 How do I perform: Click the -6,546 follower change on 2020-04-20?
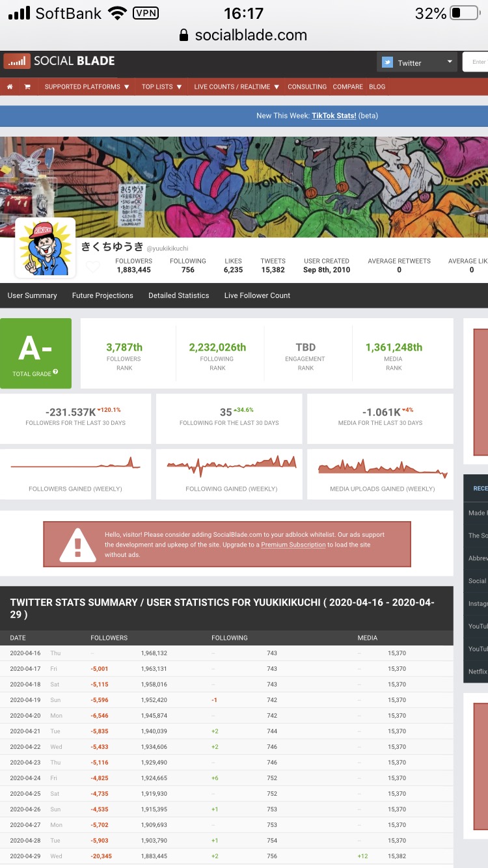[x=99, y=716]
